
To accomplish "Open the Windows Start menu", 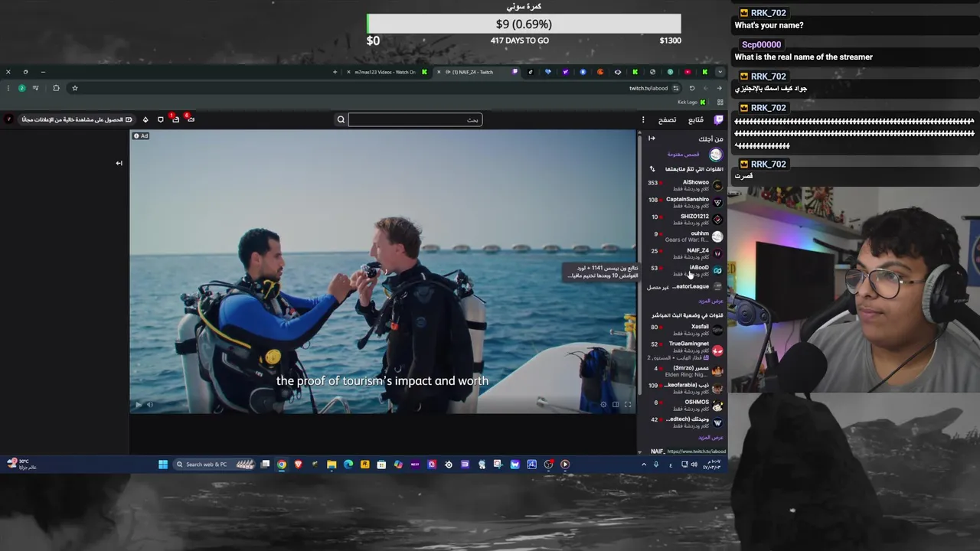I will coord(163,465).
